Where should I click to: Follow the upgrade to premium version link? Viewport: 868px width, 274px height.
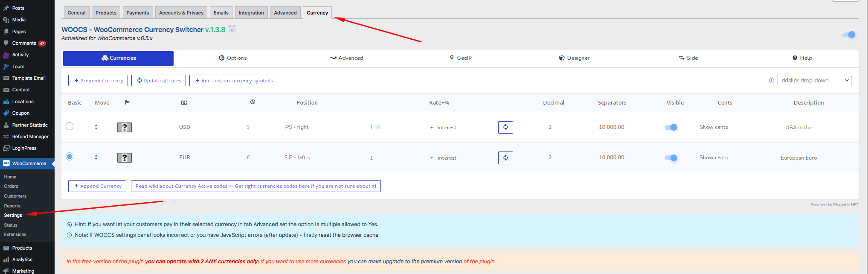click(404, 262)
